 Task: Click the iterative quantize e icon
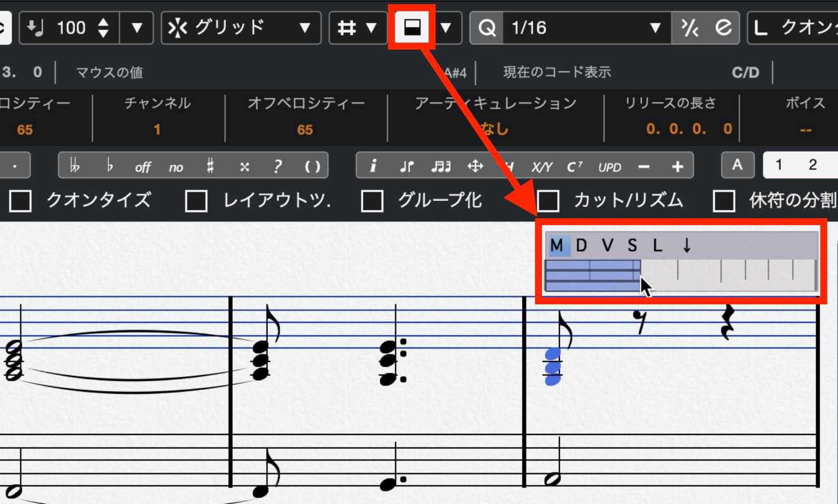[x=723, y=27]
